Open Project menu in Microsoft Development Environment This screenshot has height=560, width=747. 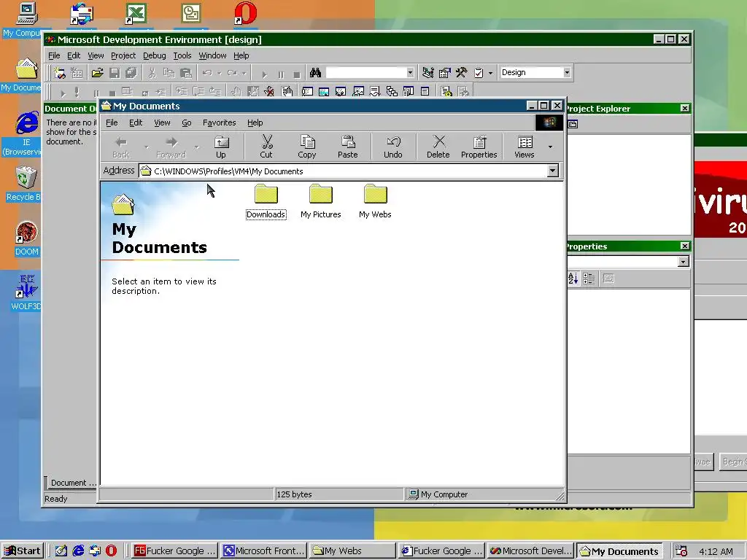pyautogui.click(x=123, y=55)
